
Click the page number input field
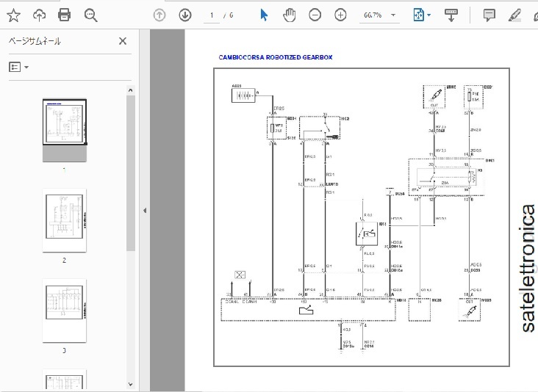[212, 15]
